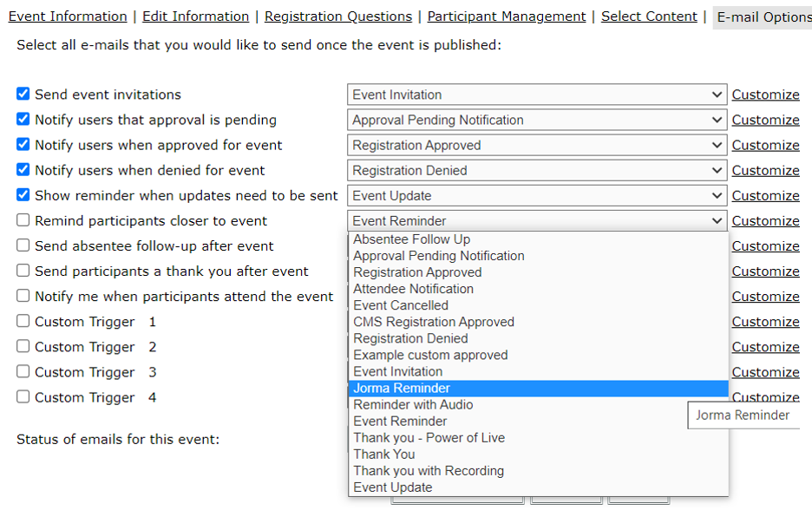Viewport: 812px width, 510px height.
Task: Expand the Registration Denied dropdown
Action: pyautogui.click(x=537, y=170)
